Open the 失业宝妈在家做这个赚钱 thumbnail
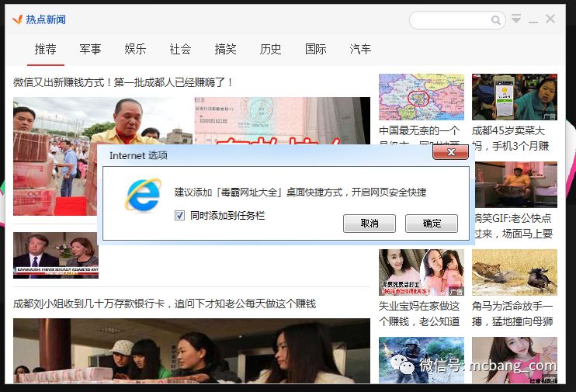 click(x=422, y=272)
